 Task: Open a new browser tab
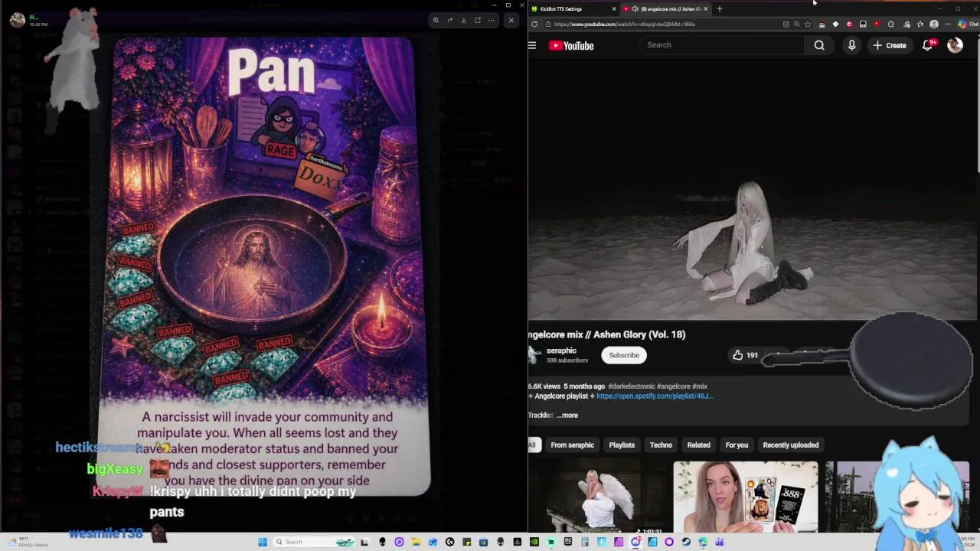(719, 8)
